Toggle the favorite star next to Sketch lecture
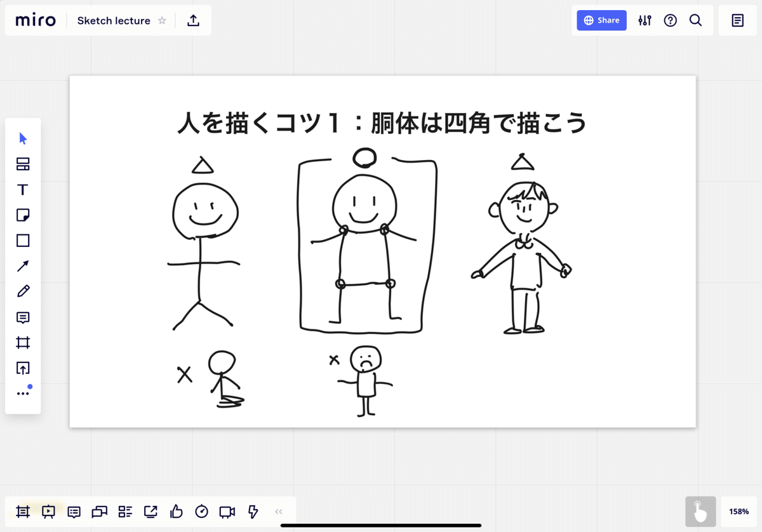 coord(162,20)
